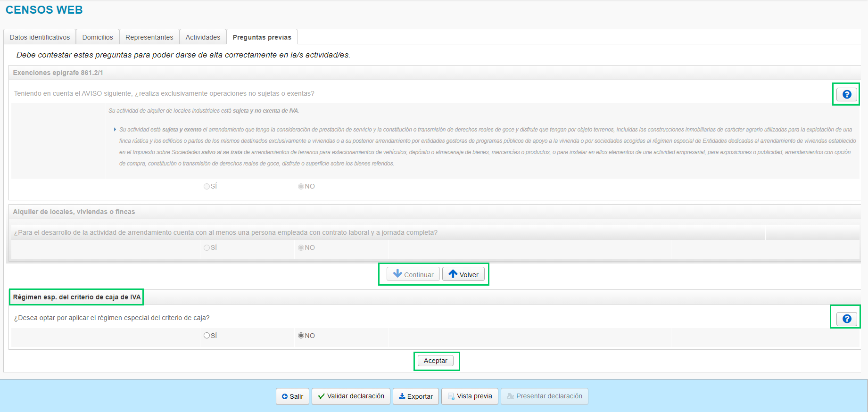Click help icon for criterio de caja question
This screenshot has height=412, width=868.
pos(846,319)
